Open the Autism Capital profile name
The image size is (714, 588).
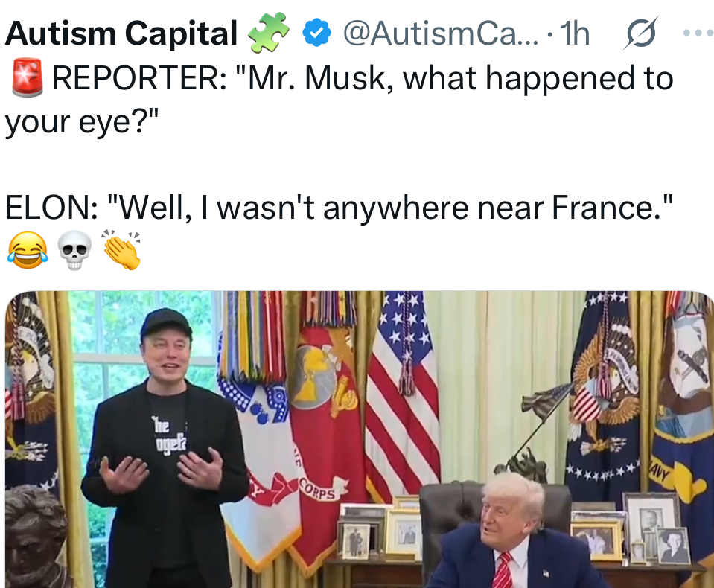(x=121, y=33)
